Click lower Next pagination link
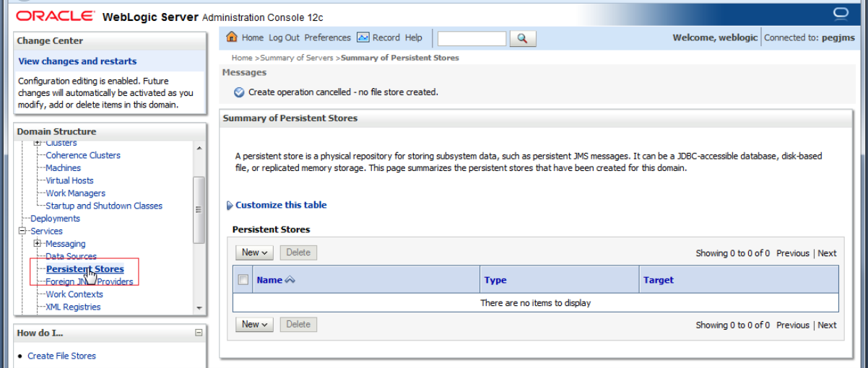Screen dimensions: 868x368 (828, 325)
